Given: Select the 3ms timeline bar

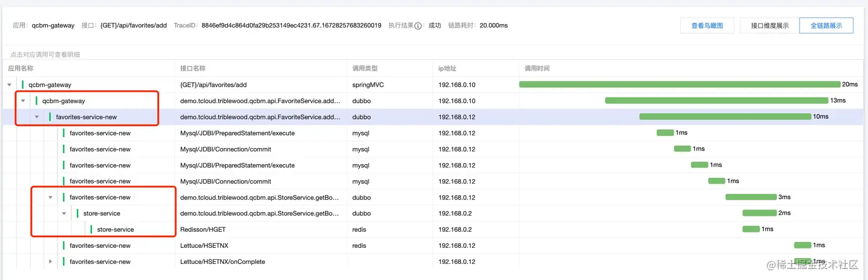Looking at the screenshot, I should [751, 197].
